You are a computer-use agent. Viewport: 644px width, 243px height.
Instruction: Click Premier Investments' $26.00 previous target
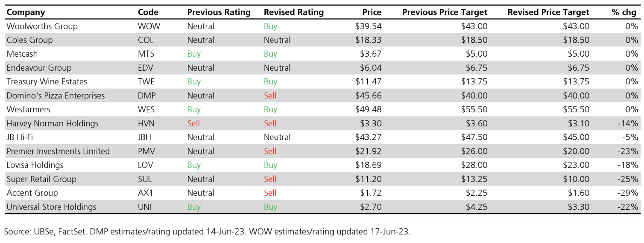474,151
